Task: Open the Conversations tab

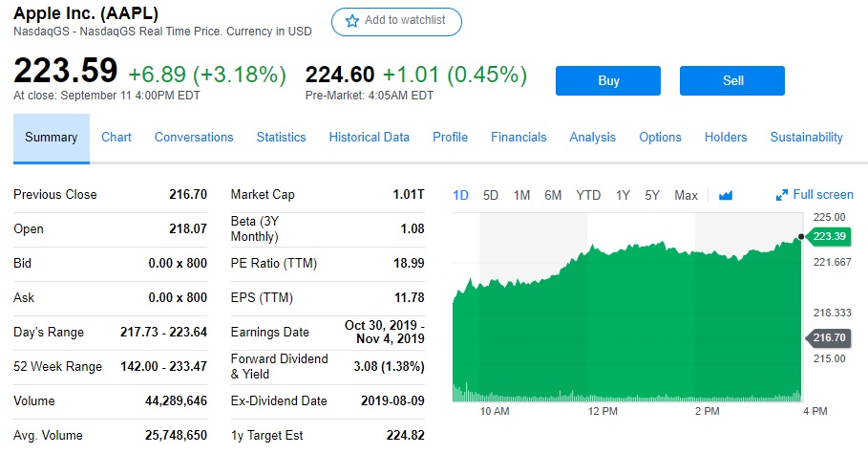Action: point(194,138)
